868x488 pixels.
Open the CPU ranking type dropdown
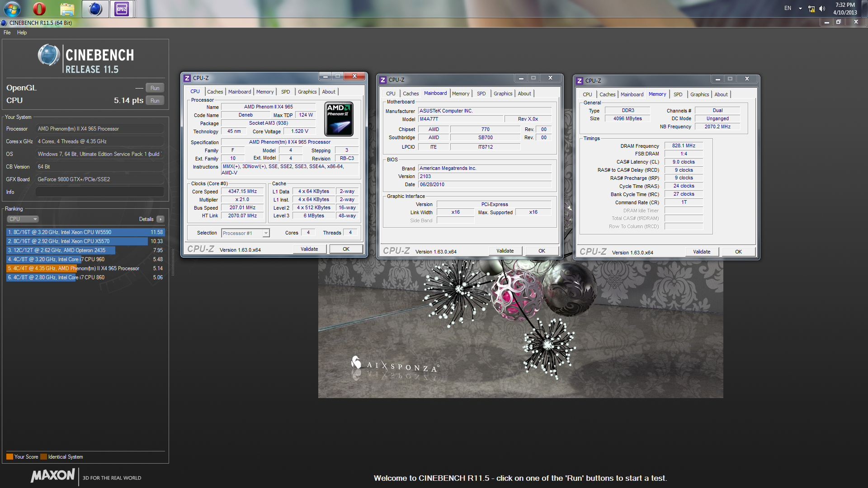point(23,219)
